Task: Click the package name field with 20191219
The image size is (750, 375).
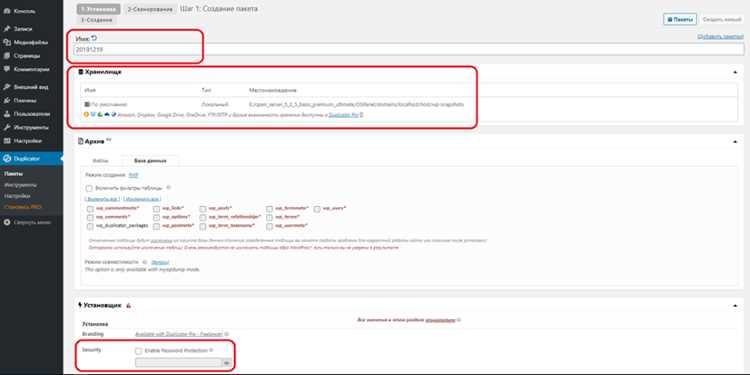Action: (409, 49)
